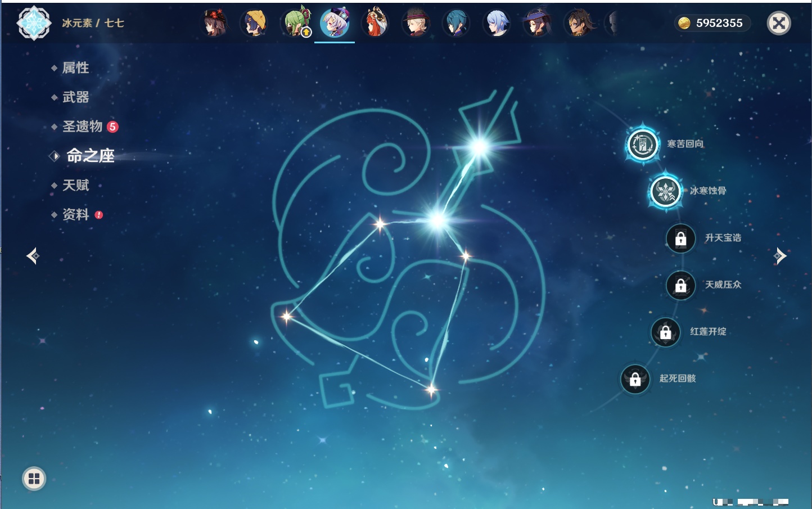Select red-haired character with horned mask
This screenshot has height=509, width=812.
pos(375,23)
